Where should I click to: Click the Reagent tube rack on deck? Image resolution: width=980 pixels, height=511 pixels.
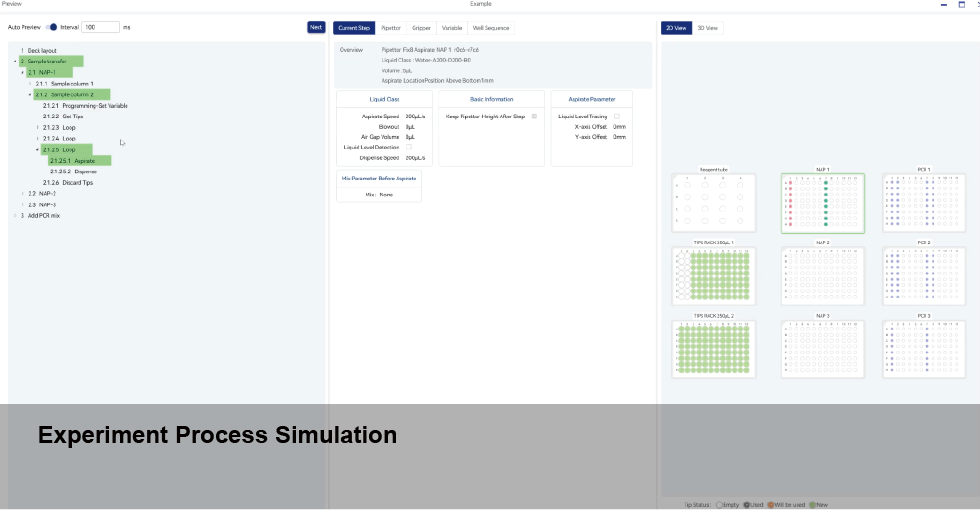tap(714, 203)
